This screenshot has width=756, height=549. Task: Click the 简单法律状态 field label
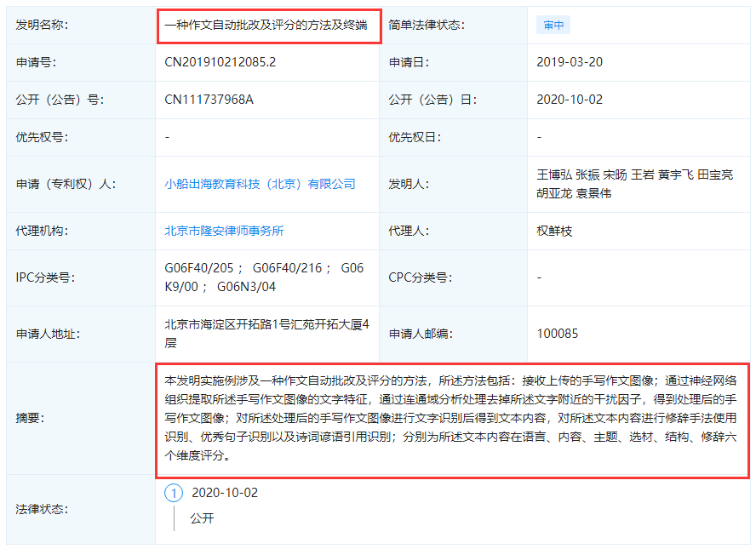(x=427, y=25)
